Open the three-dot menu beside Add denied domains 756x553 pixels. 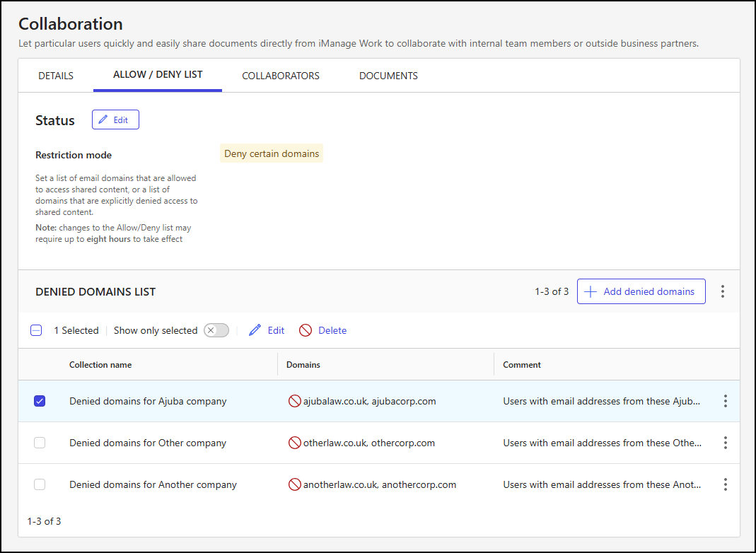point(722,291)
